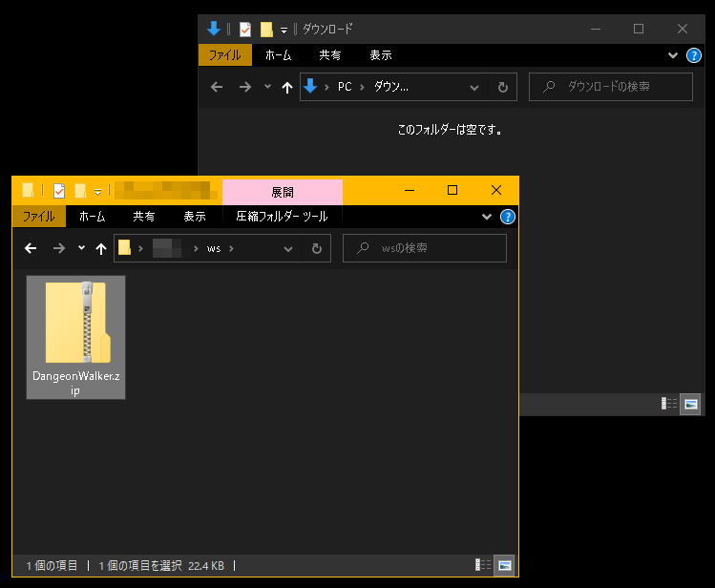Switch ダウンロード window to large icons view
Viewport: 715px width, 588px height.
tap(691, 404)
